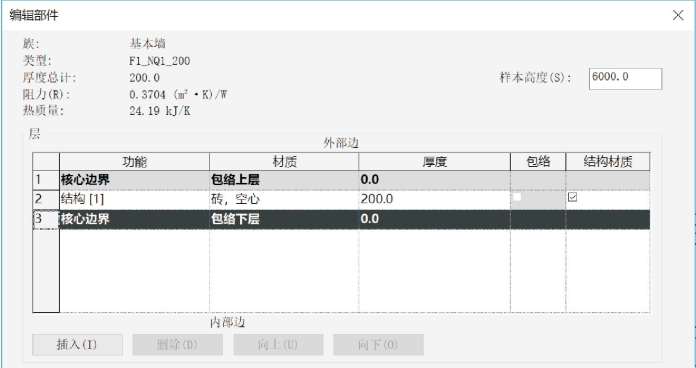This screenshot has width=696, height=368.
Task: Click the 向上(U) button
Action: point(278,345)
